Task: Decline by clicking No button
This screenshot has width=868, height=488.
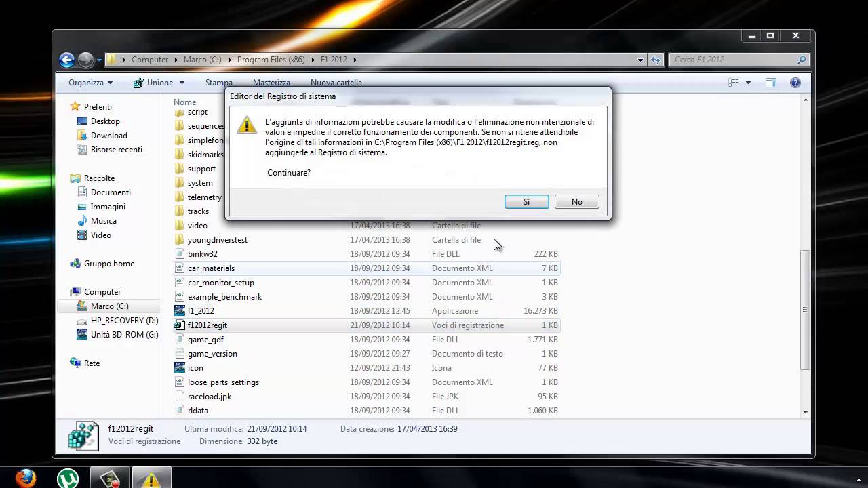Action: [576, 201]
